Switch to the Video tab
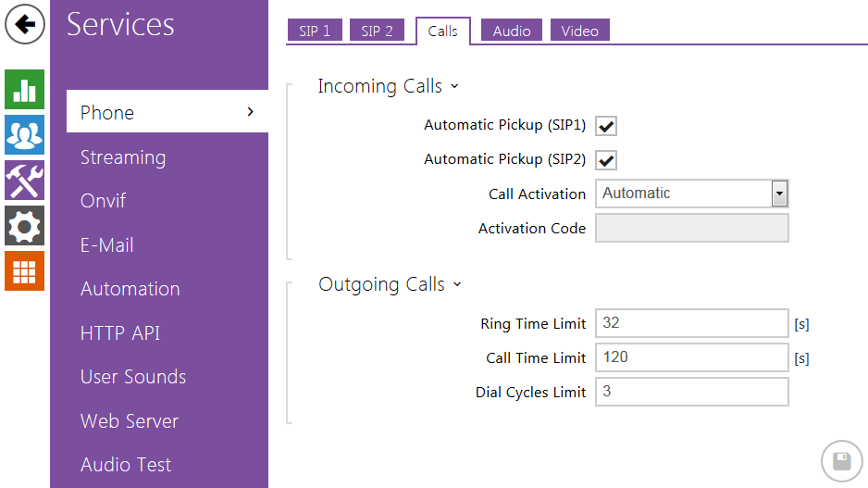The width and height of the screenshot is (868, 488). (x=579, y=31)
